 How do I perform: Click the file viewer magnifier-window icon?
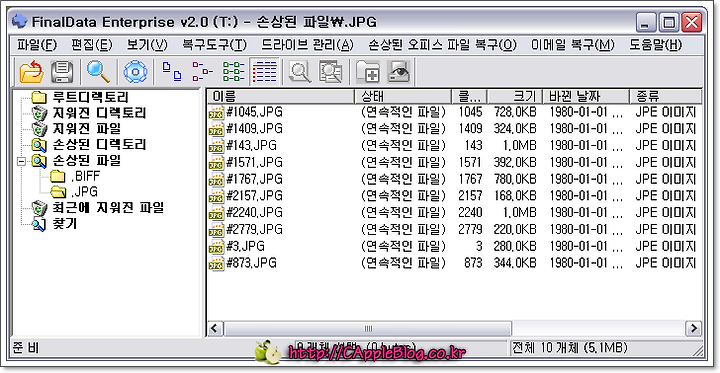point(330,72)
